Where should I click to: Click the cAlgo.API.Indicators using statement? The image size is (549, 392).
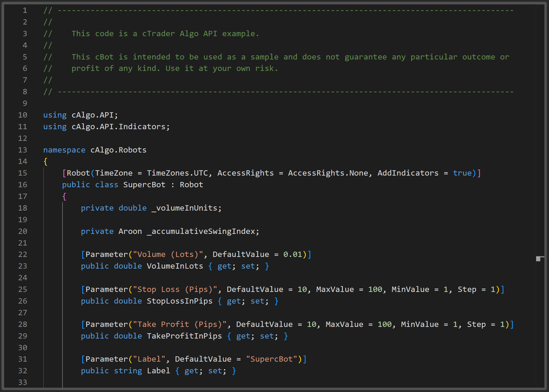118,127
